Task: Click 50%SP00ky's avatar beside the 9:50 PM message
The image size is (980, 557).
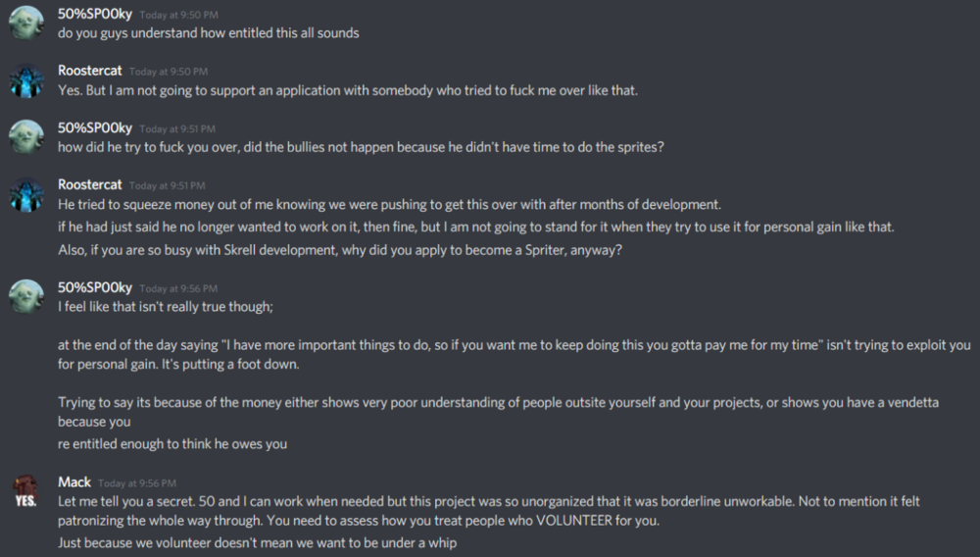Action: pos(26,24)
